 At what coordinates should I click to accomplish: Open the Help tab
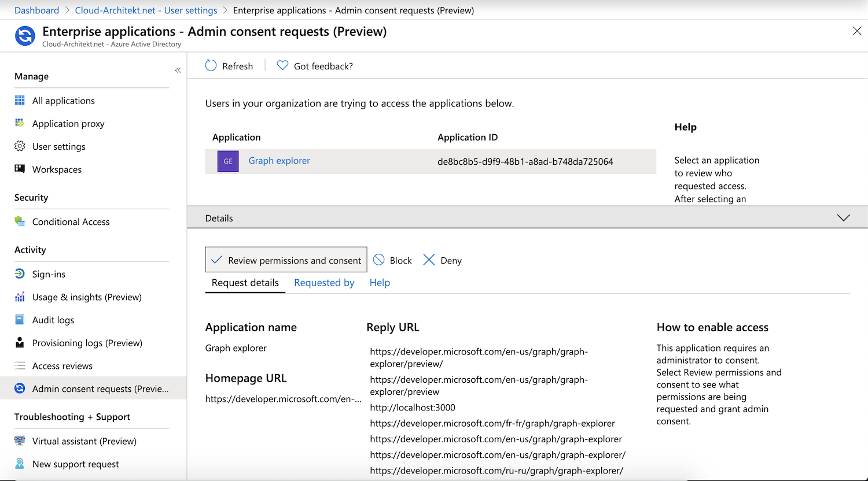point(380,283)
